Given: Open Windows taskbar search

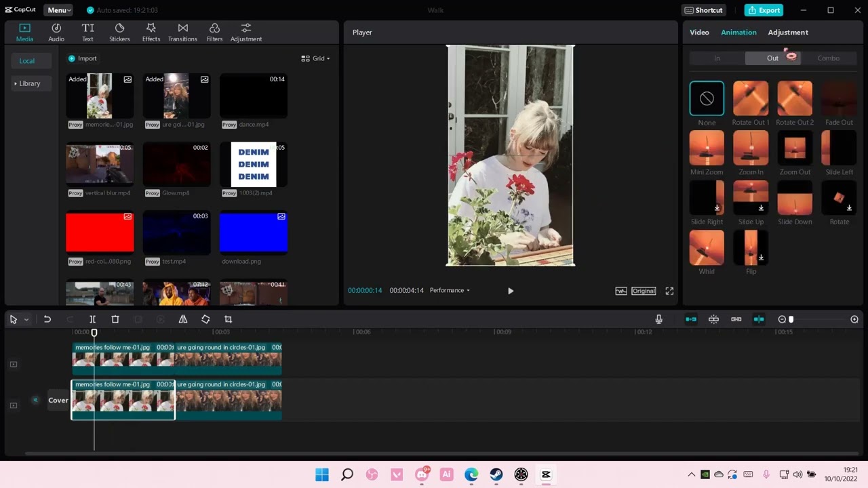Looking at the screenshot, I should 347,474.
